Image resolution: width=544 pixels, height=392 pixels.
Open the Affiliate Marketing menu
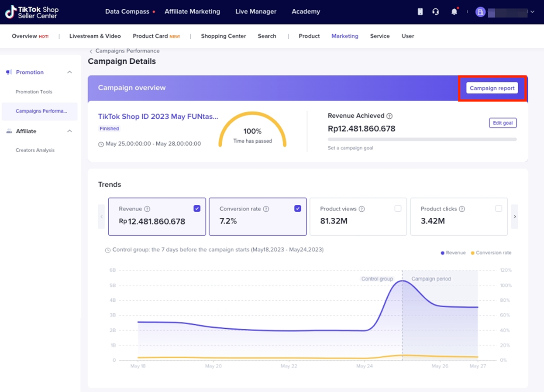pyautogui.click(x=192, y=12)
